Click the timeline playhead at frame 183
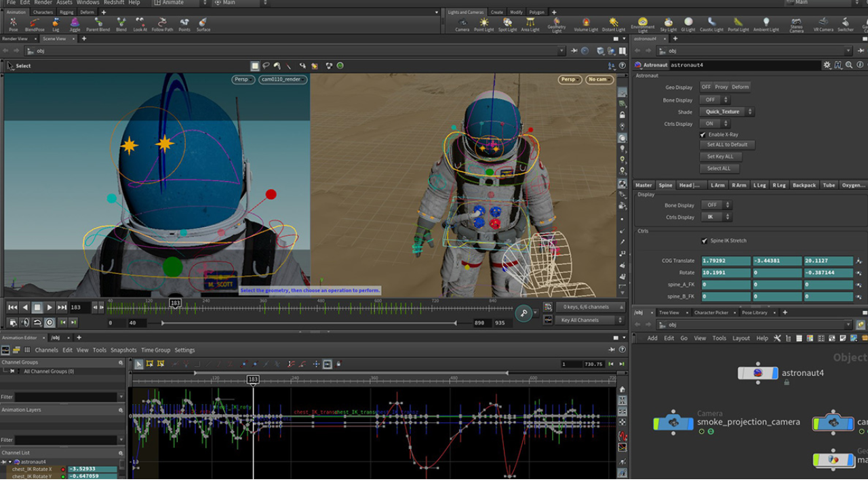868x488 pixels. pyautogui.click(x=175, y=303)
